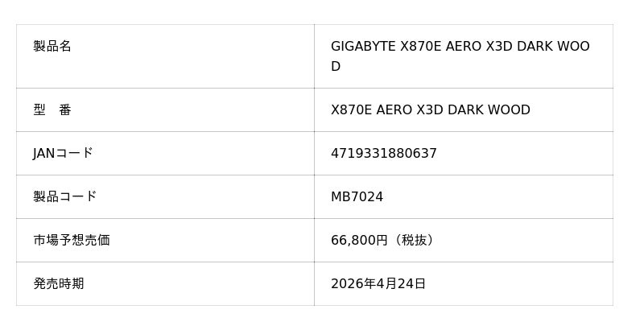Click the wrapped letter D under GIGABYTE
Screen dimensions: 644x330
tap(336, 67)
